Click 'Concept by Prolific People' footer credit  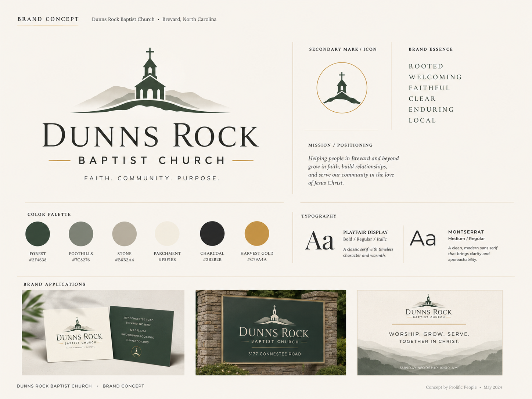click(451, 387)
